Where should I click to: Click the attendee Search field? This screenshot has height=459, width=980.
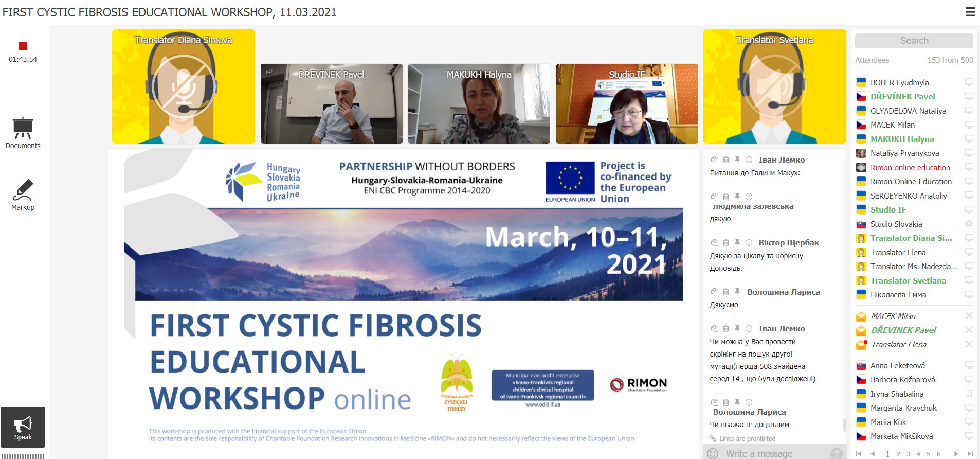914,41
